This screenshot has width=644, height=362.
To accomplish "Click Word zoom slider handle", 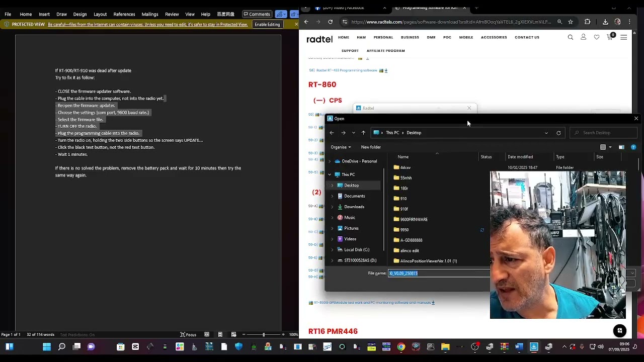I will coord(263,334).
